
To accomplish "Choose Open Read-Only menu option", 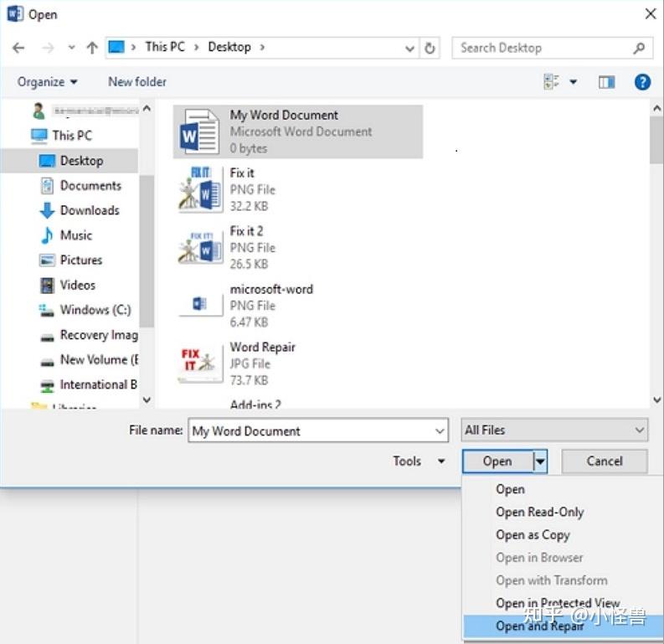I will pyautogui.click(x=539, y=512).
